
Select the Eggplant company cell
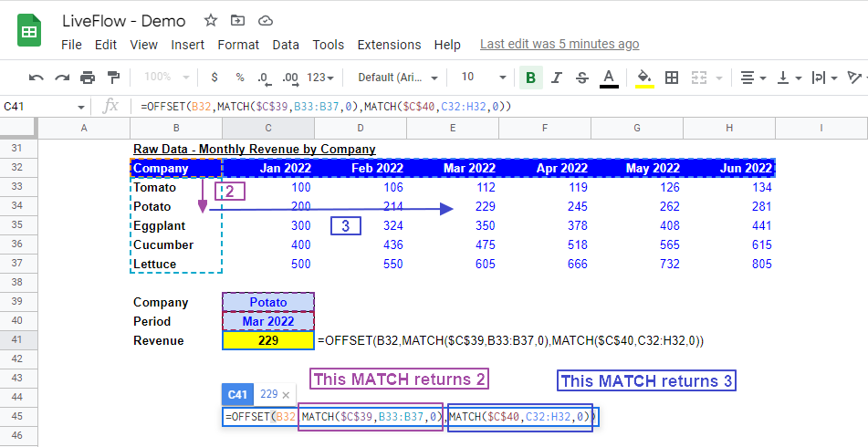pyautogui.click(x=176, y=225)
